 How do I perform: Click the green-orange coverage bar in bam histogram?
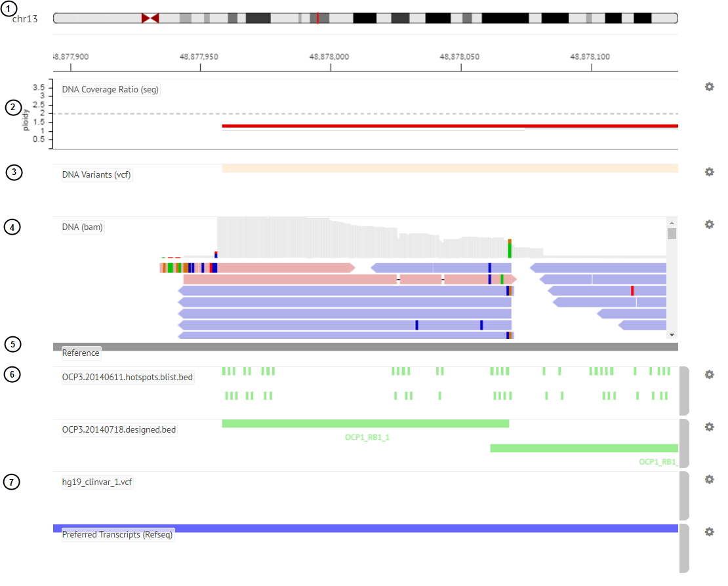tap(510, 249)
